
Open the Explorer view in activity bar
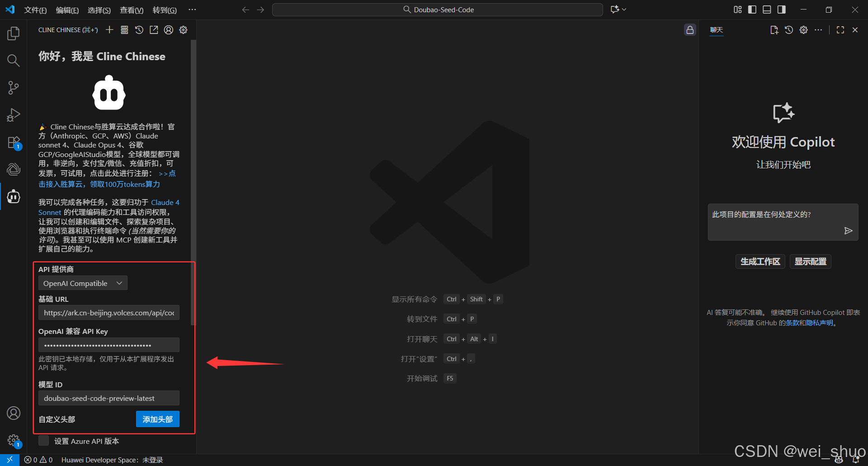click(14, 33)
